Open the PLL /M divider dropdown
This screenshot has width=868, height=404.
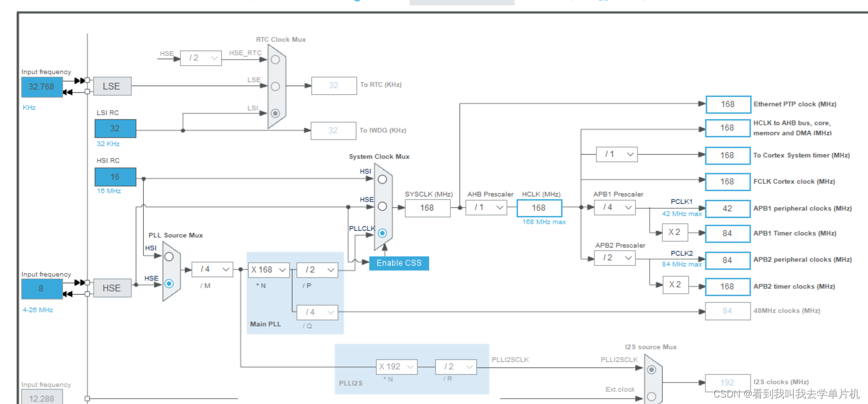212,270
